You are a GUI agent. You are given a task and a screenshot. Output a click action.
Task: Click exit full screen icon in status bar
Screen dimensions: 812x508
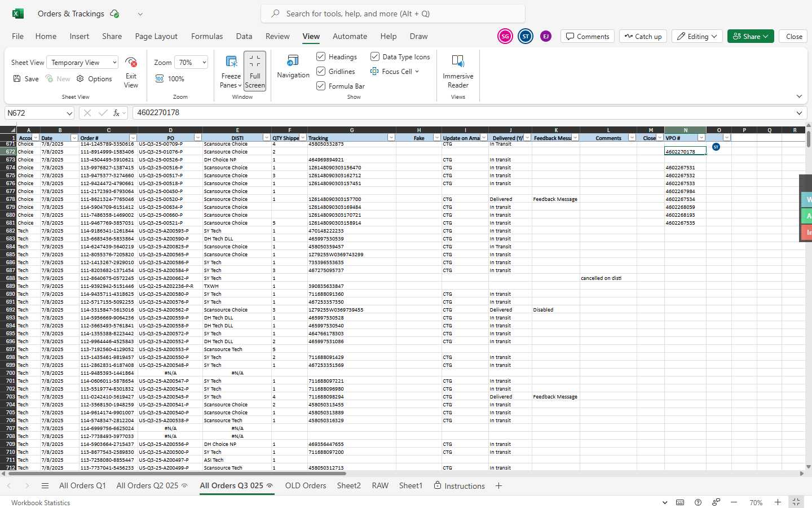[x=796, y=502]
